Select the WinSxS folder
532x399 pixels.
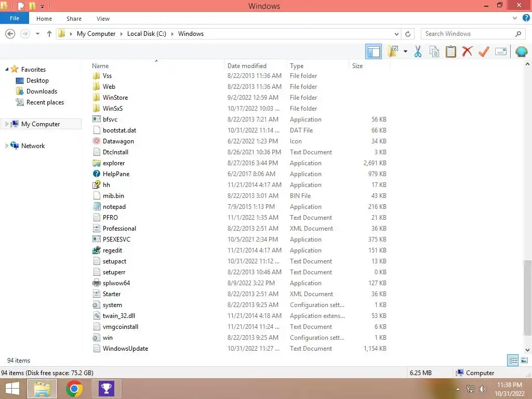(113, 108)
